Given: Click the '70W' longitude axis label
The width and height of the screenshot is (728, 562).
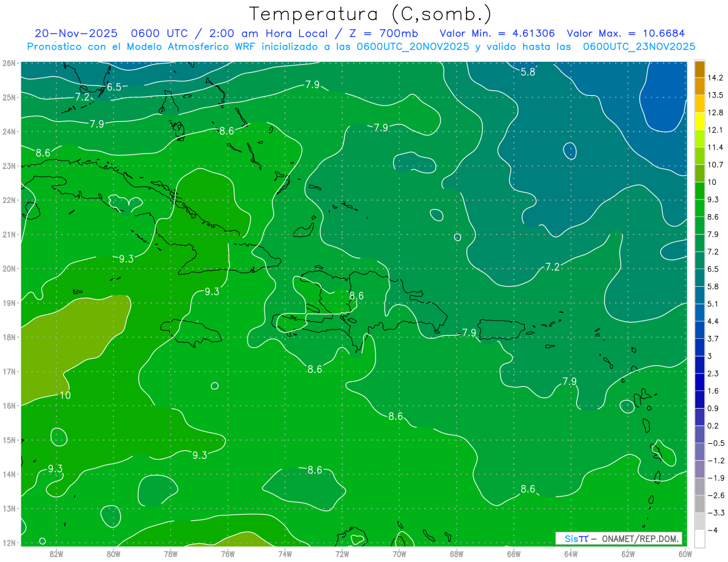Looking at the screenshot, I should point(399,553).
